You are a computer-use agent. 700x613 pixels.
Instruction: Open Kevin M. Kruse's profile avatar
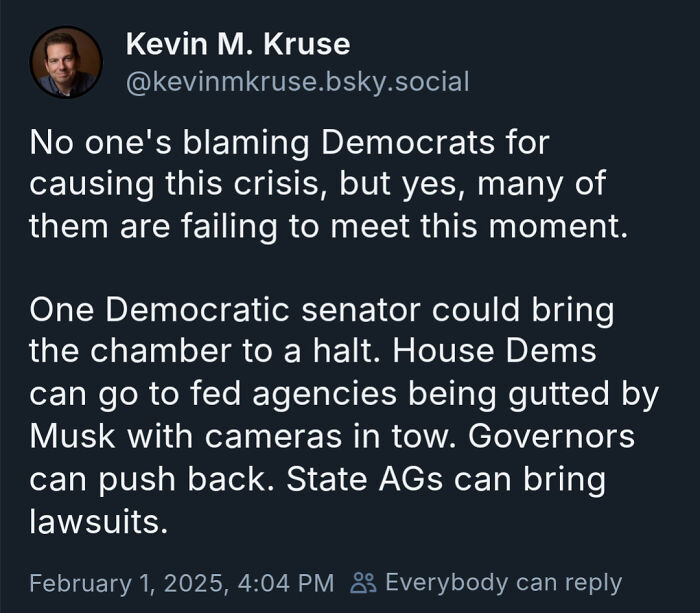(x=66, y=62)
